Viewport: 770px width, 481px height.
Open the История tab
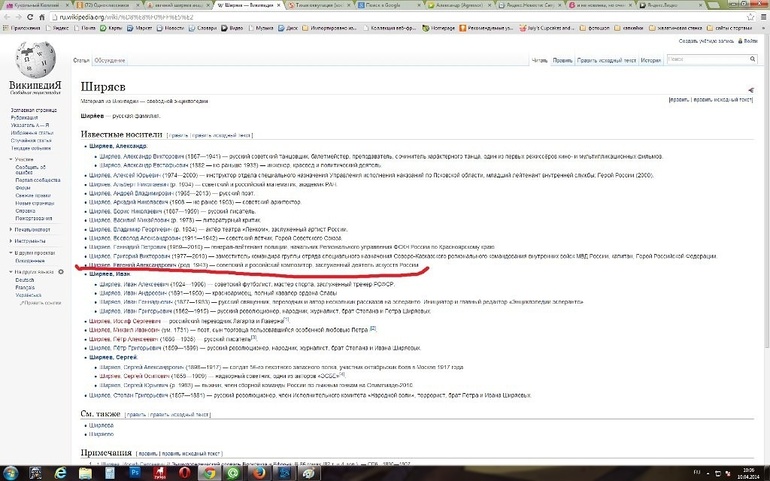coord(651,61)
